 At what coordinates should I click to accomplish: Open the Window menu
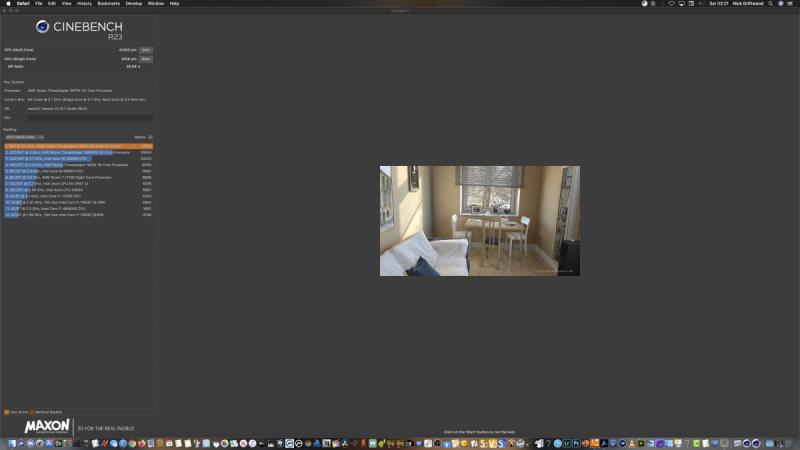point(156,4)
